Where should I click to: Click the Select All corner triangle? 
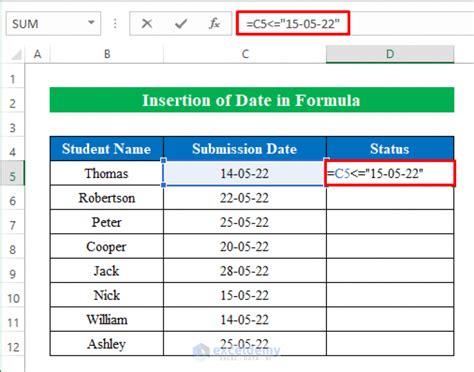click(x=16, y=54)
